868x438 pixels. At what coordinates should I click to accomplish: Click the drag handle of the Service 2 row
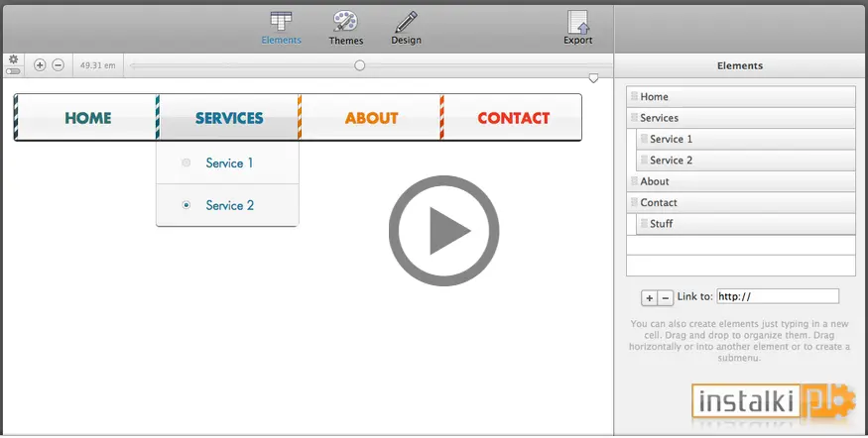(644, 160)
